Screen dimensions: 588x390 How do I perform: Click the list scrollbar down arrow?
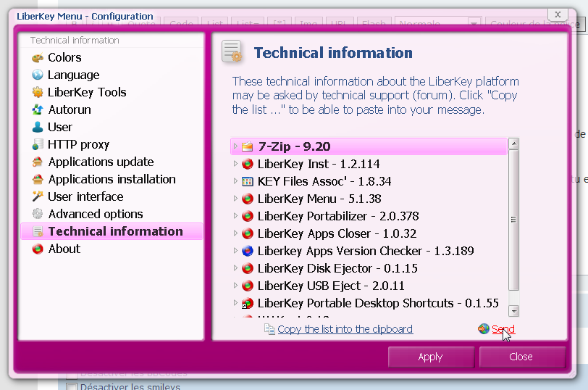click(514, 311)
